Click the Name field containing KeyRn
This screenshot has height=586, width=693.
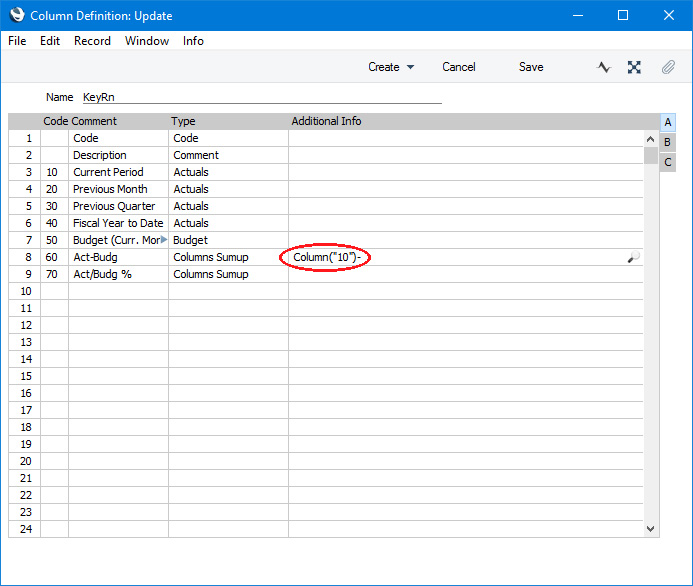262,97
